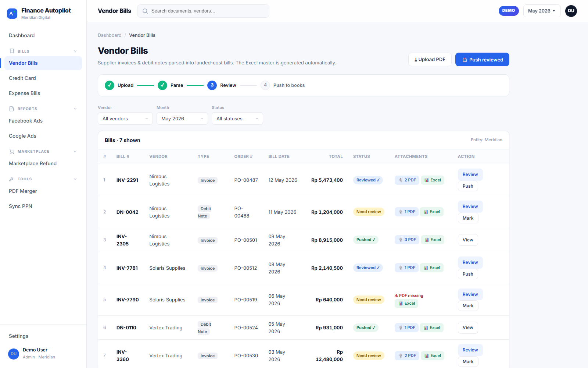Click the DEMO badge
This screenshot has width=588, height=368.
(x=509, y=11)
